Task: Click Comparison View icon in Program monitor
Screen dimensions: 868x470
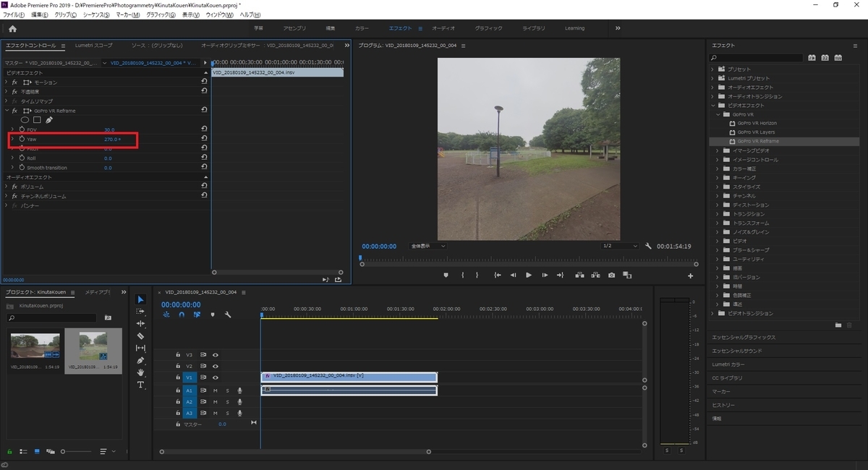Action: pos(627,275)
